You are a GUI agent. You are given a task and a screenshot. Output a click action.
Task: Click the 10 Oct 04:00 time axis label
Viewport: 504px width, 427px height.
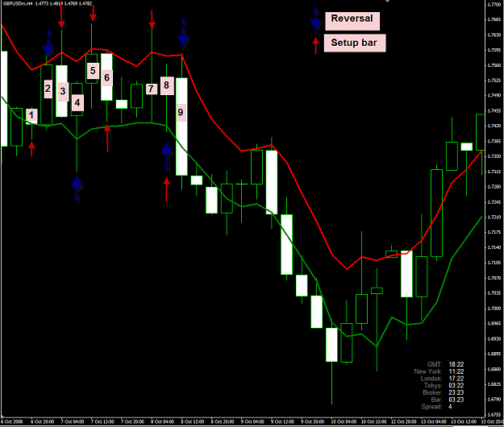tap(344, 421)
